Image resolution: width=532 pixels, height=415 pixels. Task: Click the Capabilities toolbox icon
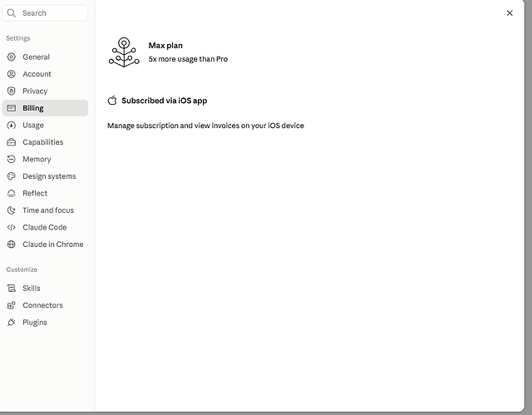point(11,142)
